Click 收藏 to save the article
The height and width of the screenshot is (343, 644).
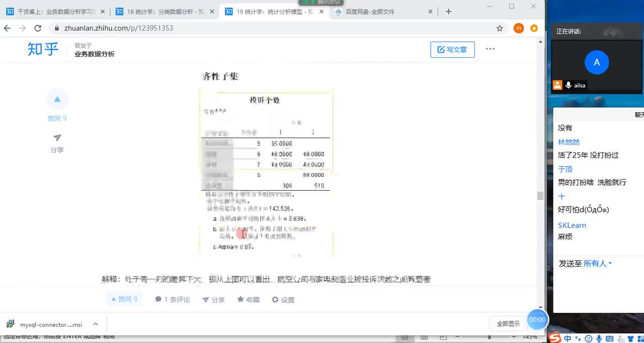click(249, 299)
